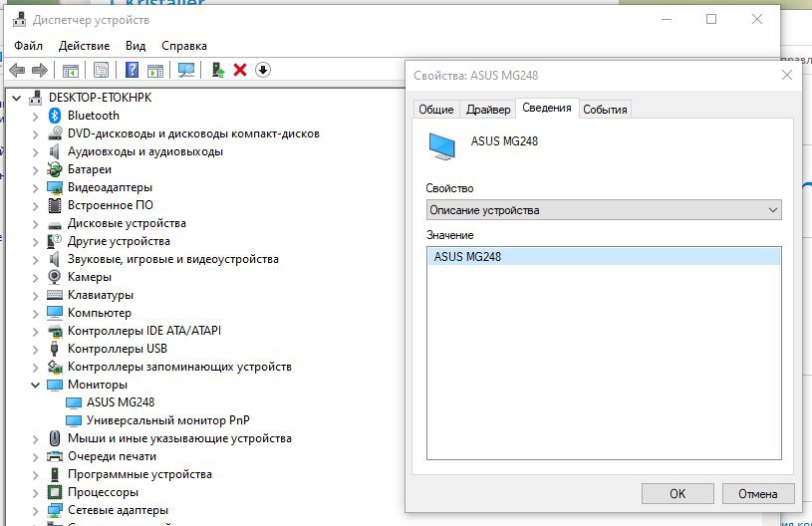Click the Back arrow toolbar icon

[x=17, y=70]
